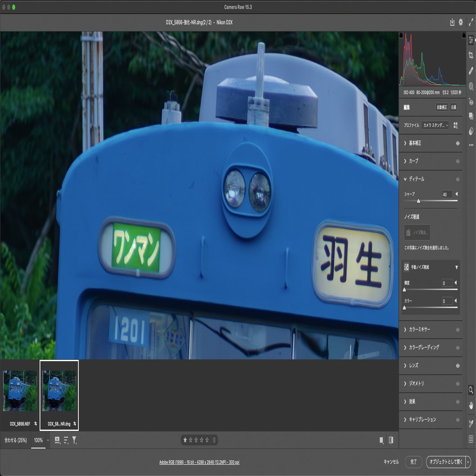Click オブジェクトとして開く button
The width and height of the screenshot is (476, 476).
(446, 462)
